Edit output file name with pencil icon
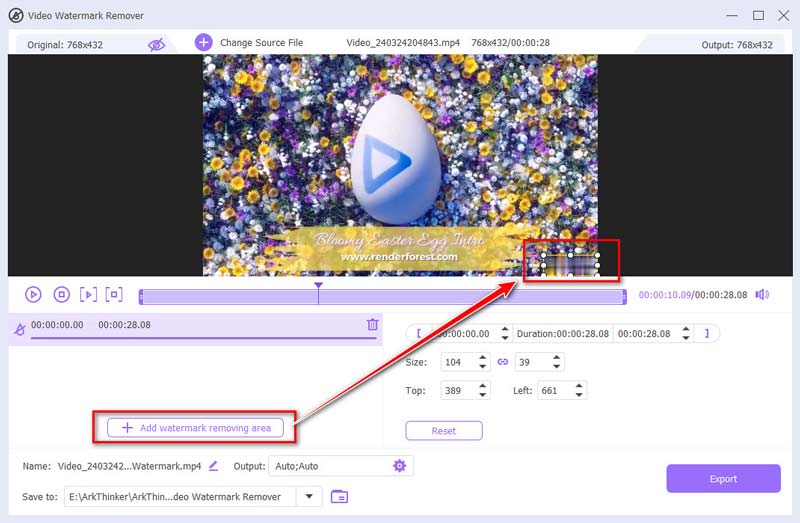 [x=213, y=465]
